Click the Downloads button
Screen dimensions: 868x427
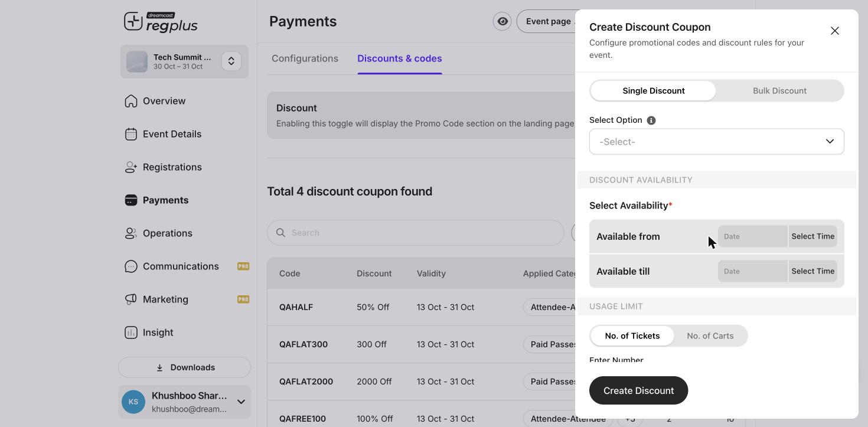(x=184, y=367)
